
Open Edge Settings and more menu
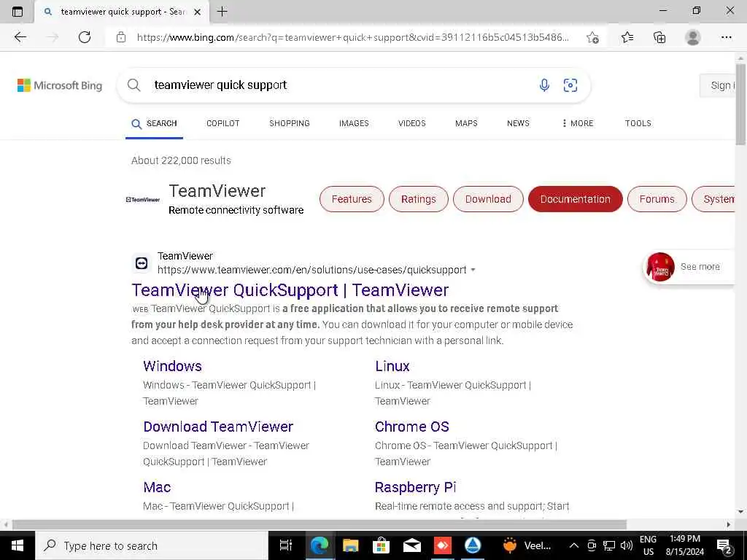[x=726, y=37]
